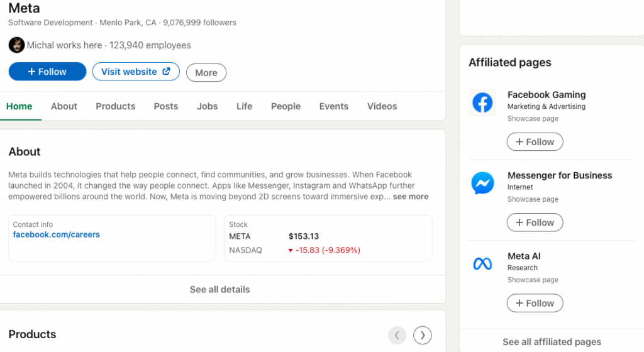Viewport: 644px width, 352px height.
Task: Click the Meta AI infinity logo icon
Action: 482,264
